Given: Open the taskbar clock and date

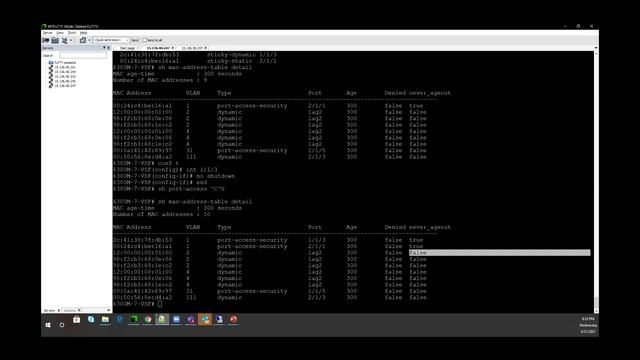Looking at the screenshot, I should [588, 325].
